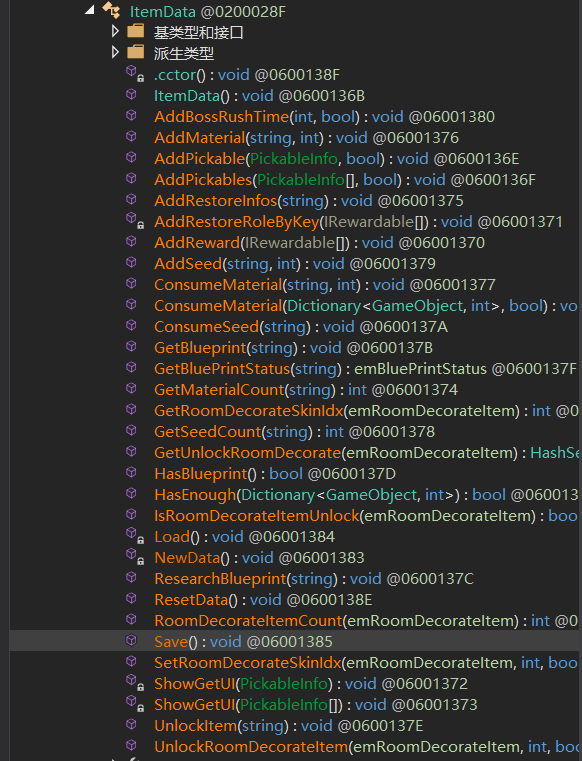Click the method icon next to Save()
582x761 pixels.
click(x=132, y=641)
